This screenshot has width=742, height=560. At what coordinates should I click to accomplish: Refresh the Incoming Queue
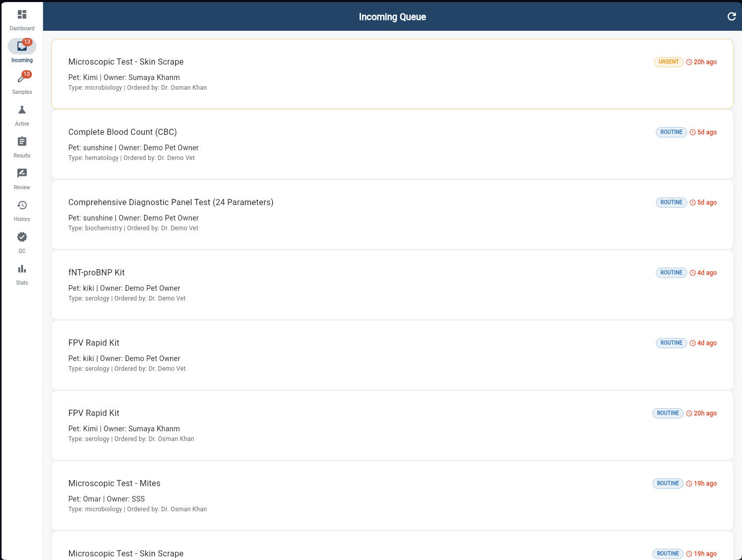click(731, 16)
